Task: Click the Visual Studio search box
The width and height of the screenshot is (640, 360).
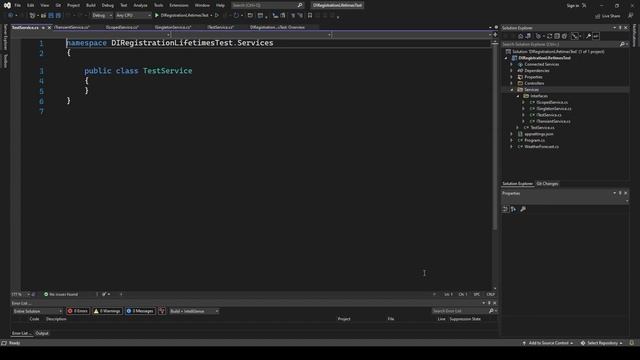Action: (x=267, y=5)
